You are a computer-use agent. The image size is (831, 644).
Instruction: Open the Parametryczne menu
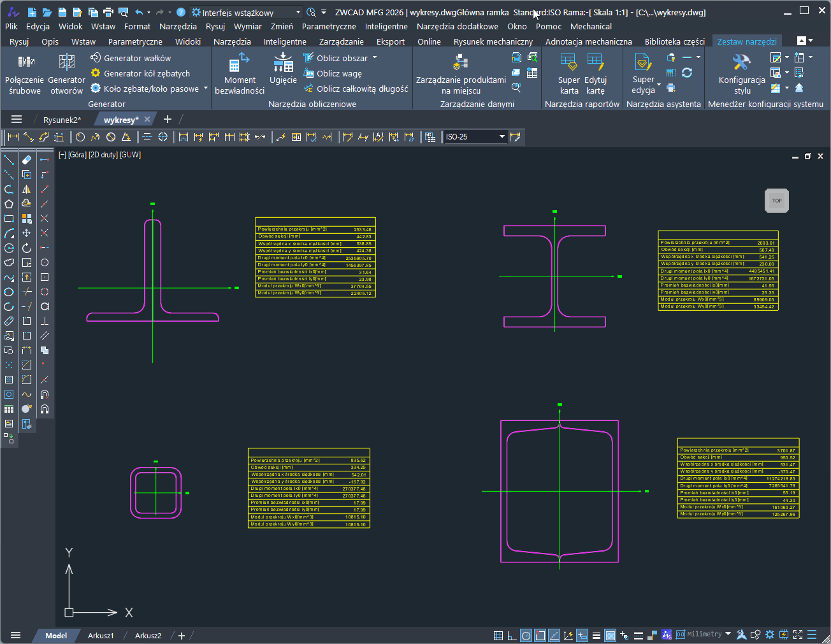click(x=329, y=26)
